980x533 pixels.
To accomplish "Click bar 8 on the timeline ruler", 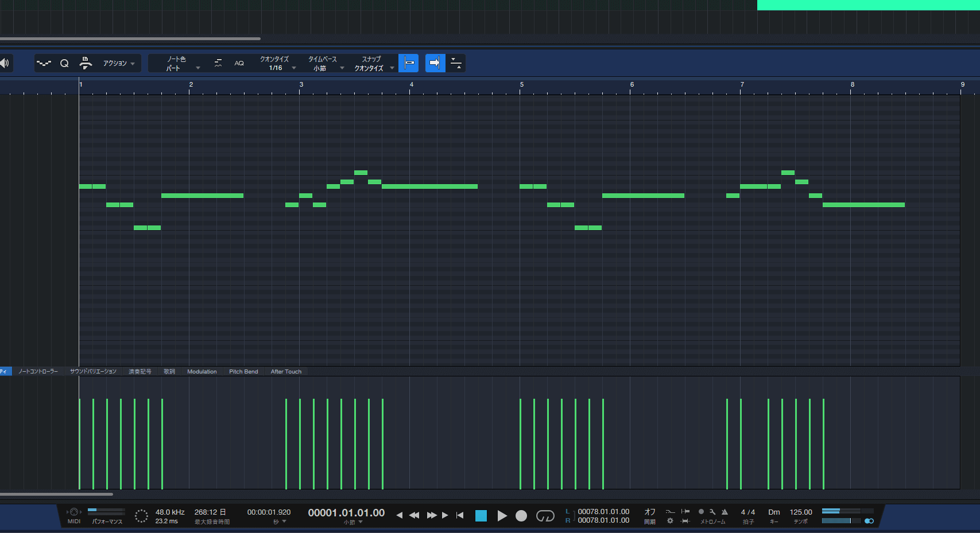I will [x=853, y=84].
